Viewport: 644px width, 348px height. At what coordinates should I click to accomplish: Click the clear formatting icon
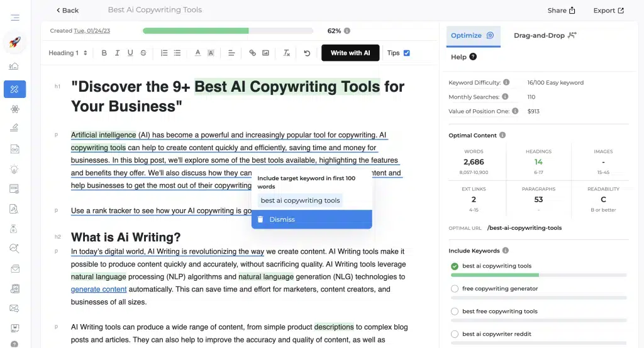point(287,53)
